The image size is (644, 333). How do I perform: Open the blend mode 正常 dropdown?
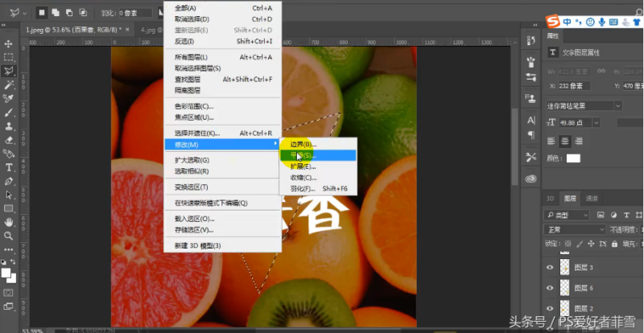coord(575,229)
